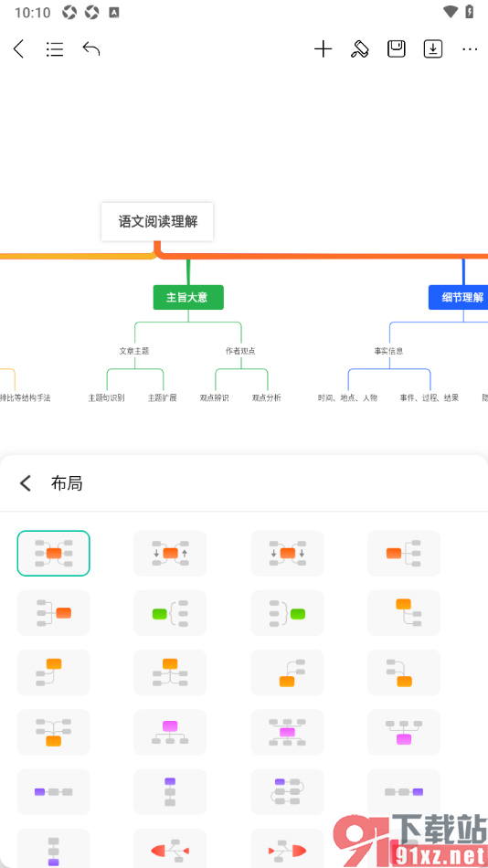Choose pink org chart layout going downward
Image resolution: width=488 pixels, height=868 pixels.
[170, 733]
